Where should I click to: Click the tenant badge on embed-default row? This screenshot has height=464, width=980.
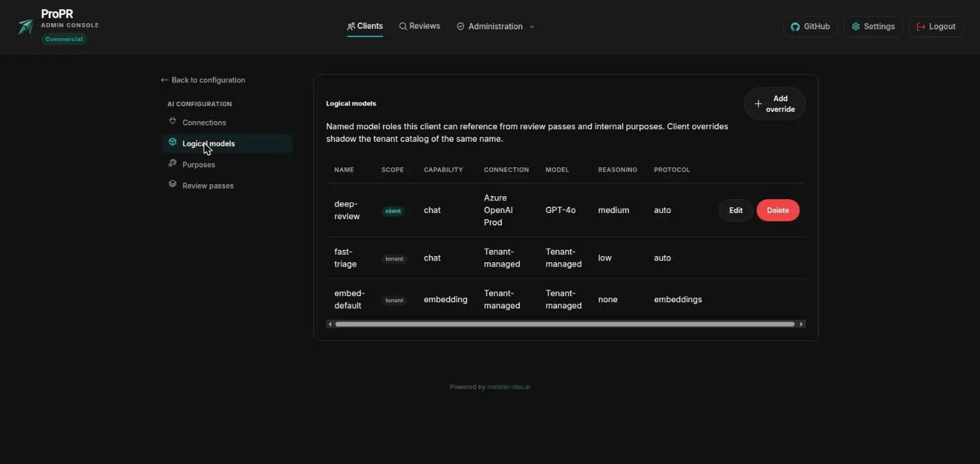[x=394, y=300]
